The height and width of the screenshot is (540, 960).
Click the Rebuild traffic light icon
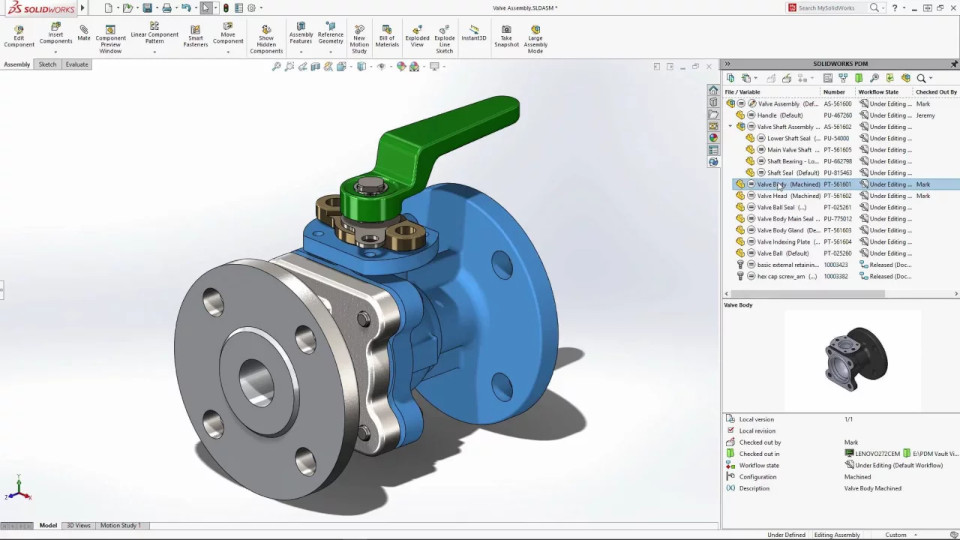226,8
